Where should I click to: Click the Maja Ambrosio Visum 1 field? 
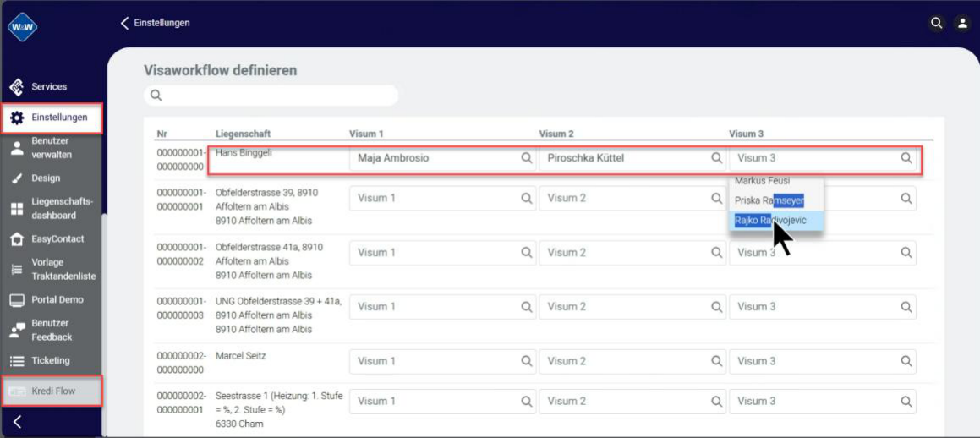(442, 158)
